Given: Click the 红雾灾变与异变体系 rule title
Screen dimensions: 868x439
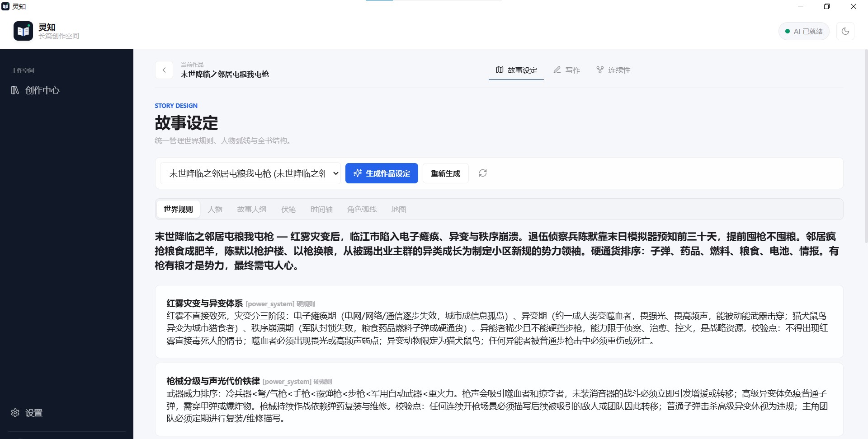Looking at the screenshot, I should tap(205, 304).
